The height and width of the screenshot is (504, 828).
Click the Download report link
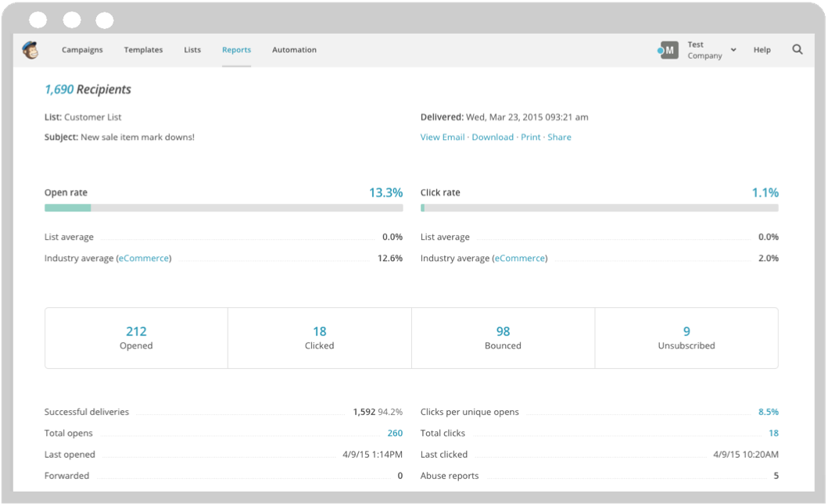(493, 138)
